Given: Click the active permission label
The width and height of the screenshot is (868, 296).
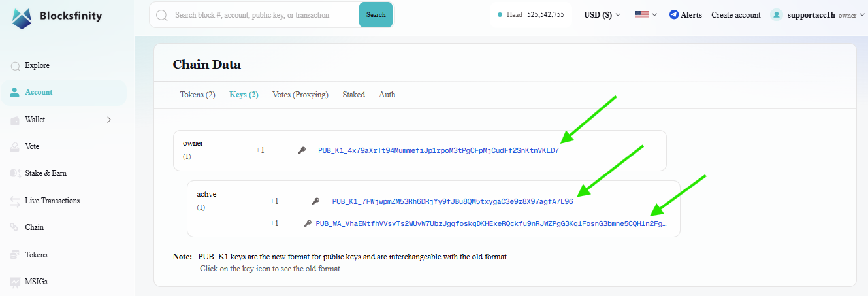Looking at the screenshot, I should coord(206,194).
